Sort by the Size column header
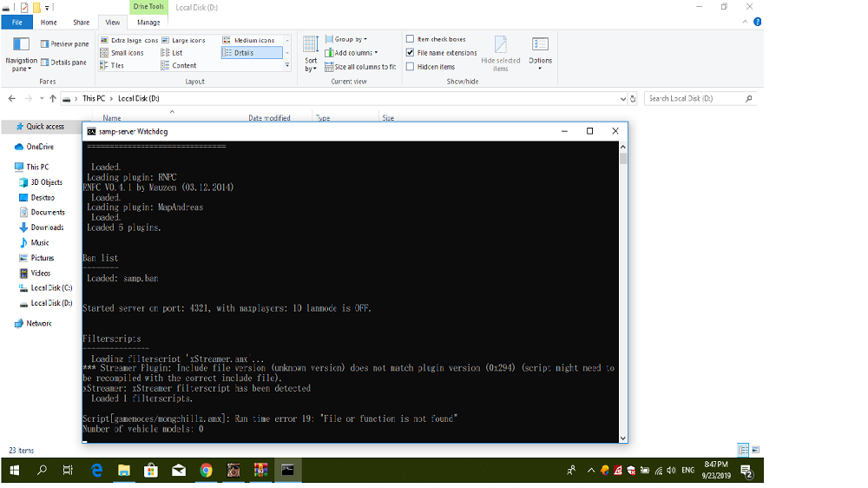The image size is (868, 488). point(388,118)
